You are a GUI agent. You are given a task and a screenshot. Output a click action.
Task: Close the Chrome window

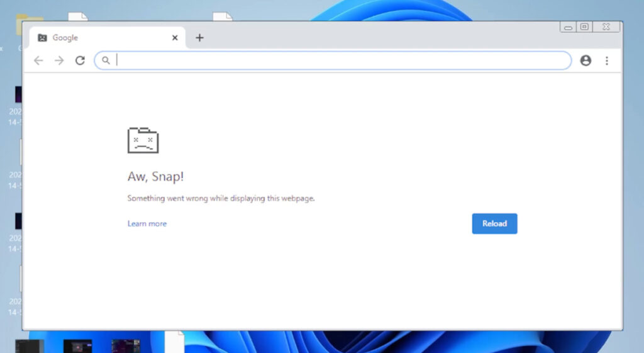pos(606,27)
